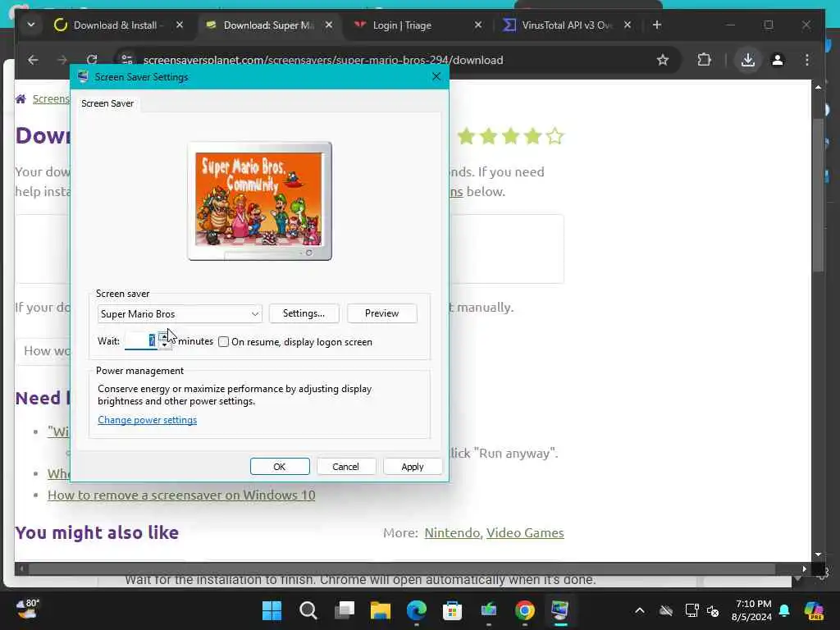Viewport: 840px width, 630px height.
Task: Open Google Chrome taskbar icon
Action: tap(525, 610)
